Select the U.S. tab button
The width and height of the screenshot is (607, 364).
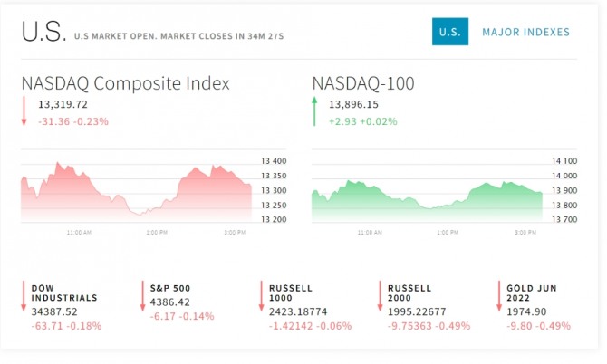point(450,32)
